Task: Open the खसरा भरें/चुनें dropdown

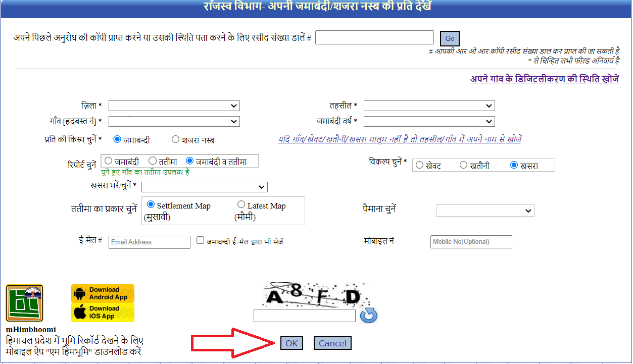Action: [x=204, y=187]
